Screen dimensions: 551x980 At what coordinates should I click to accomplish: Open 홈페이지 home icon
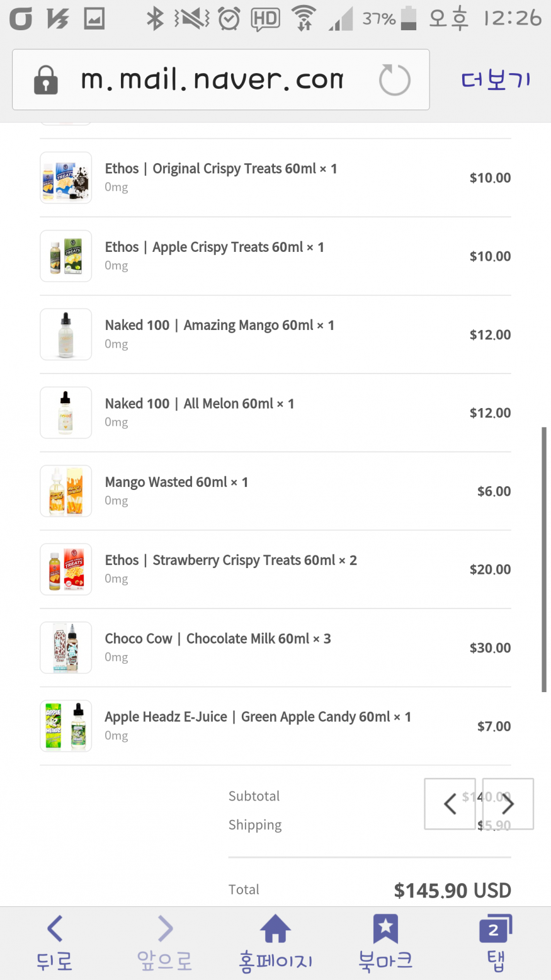click(x=275, y=943)
